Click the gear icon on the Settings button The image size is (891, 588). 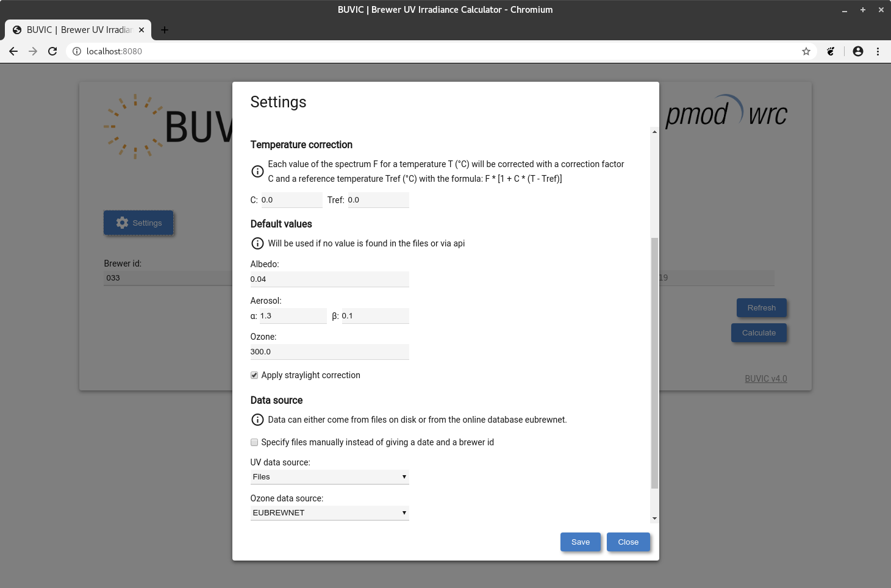[x=122, y=223]
